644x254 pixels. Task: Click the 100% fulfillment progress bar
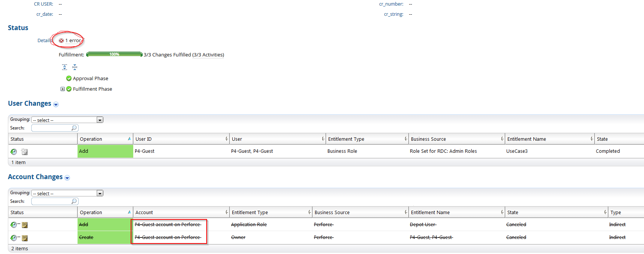114,55
